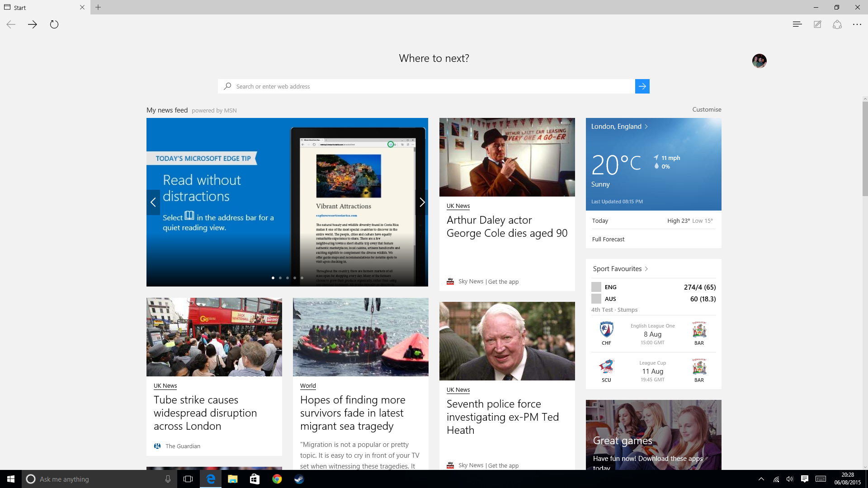Select the third carousel dot indicator
Viewport: 868px width, 488px height.
click(x=288, y=278)
